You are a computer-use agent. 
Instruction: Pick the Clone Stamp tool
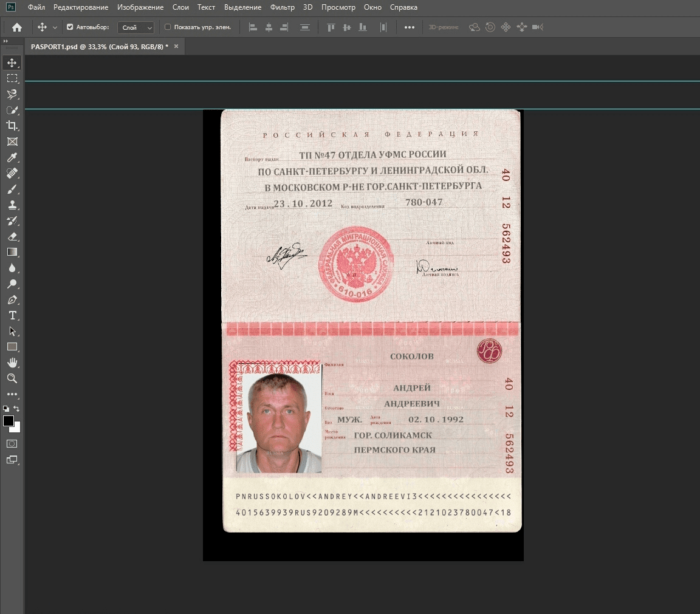[x=12, y=205]
